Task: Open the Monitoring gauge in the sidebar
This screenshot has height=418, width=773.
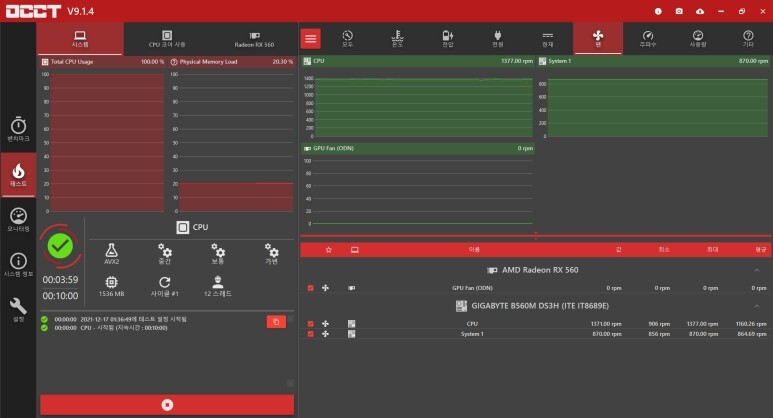Action: (x=18, y=219)
